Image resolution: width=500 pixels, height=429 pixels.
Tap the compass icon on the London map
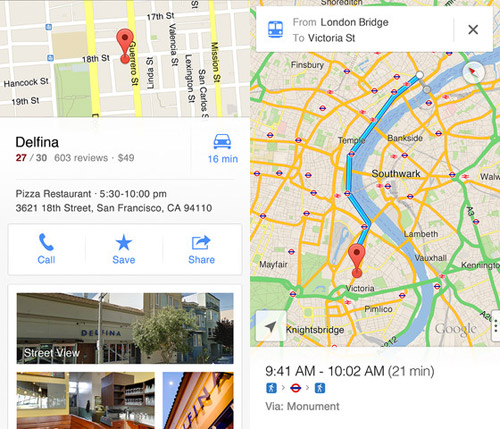(473, 72)
